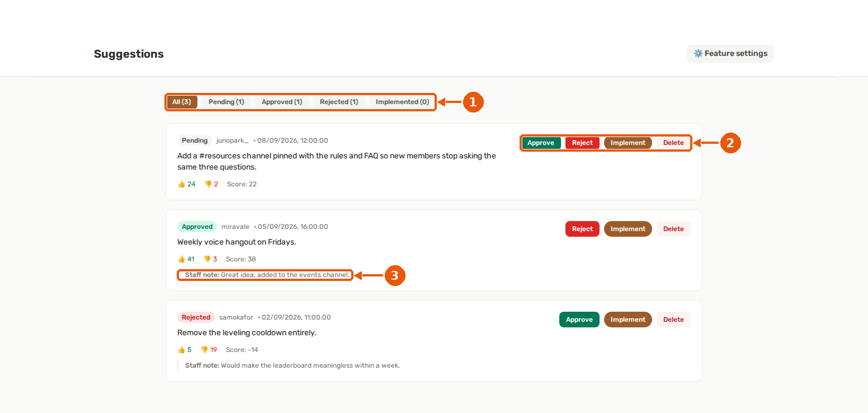Delete miravale's suggestion

tap(673, 229)
